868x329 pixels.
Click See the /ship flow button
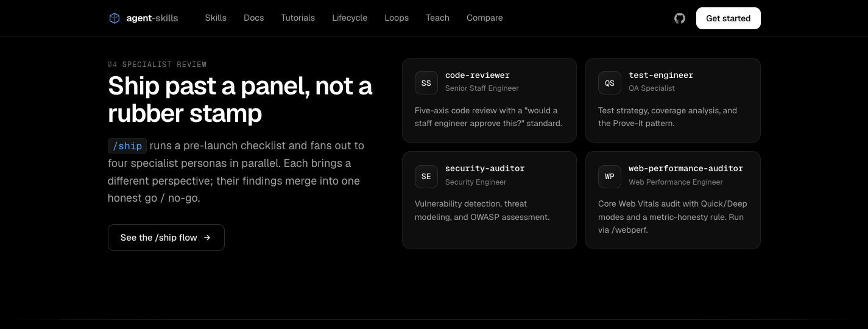166,238
